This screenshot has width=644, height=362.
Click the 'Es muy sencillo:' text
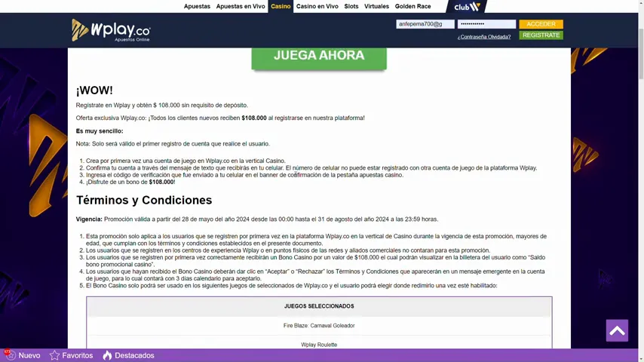pyautogui.click(x=100, y=130)
